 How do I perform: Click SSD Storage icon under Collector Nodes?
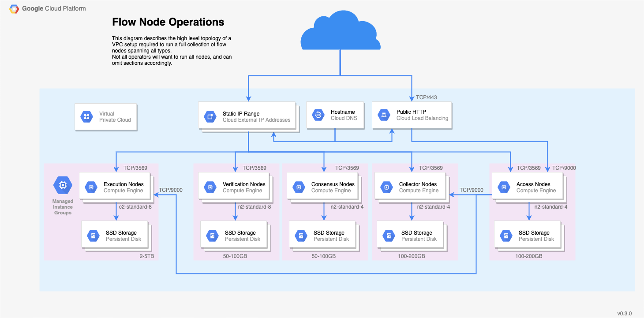389,236
